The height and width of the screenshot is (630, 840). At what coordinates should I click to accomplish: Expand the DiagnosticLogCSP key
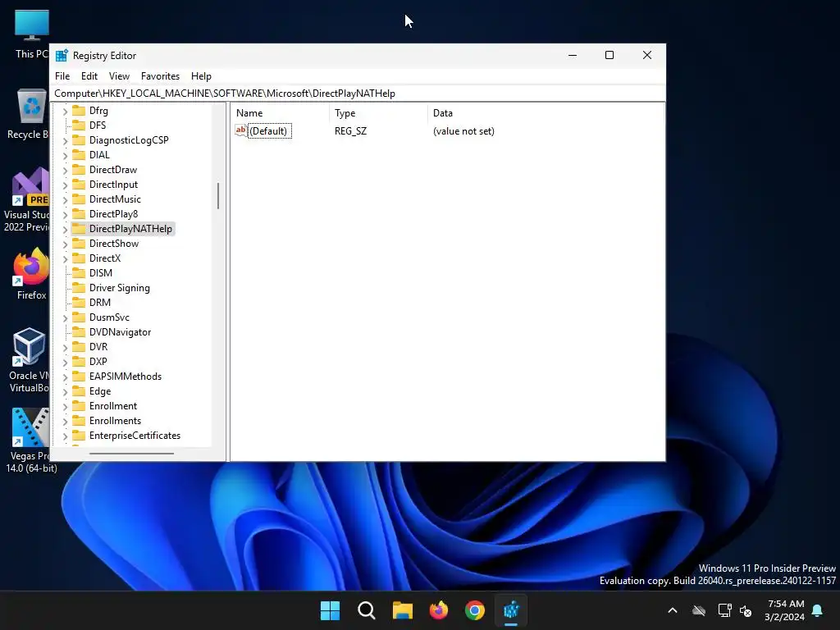(65, 141)
